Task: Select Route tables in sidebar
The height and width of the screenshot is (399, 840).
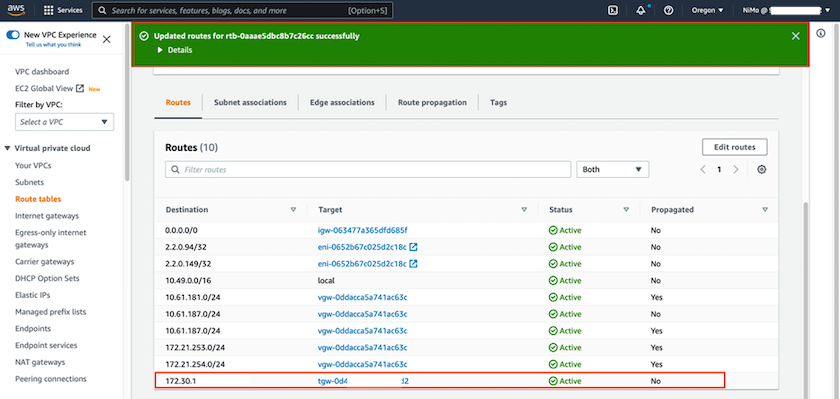Action: point(38,199)
